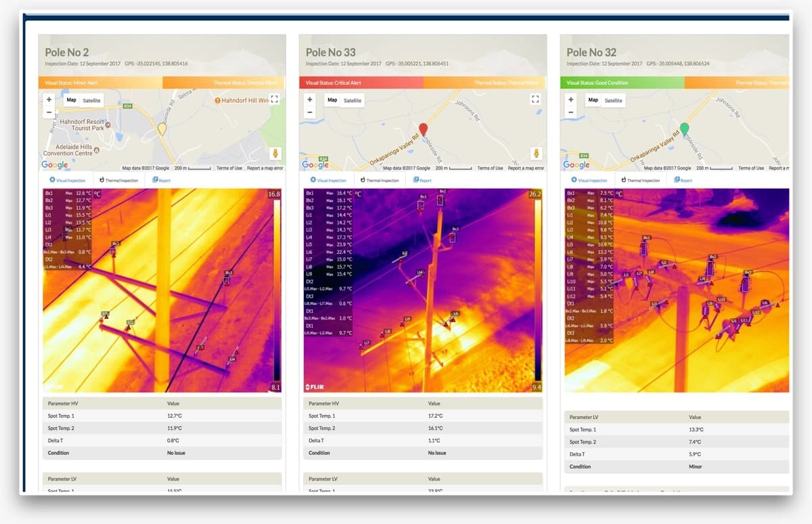
Task: Zoom out on the Pole No 33 map
Action: pyautogui.click(x=309, y=112)
